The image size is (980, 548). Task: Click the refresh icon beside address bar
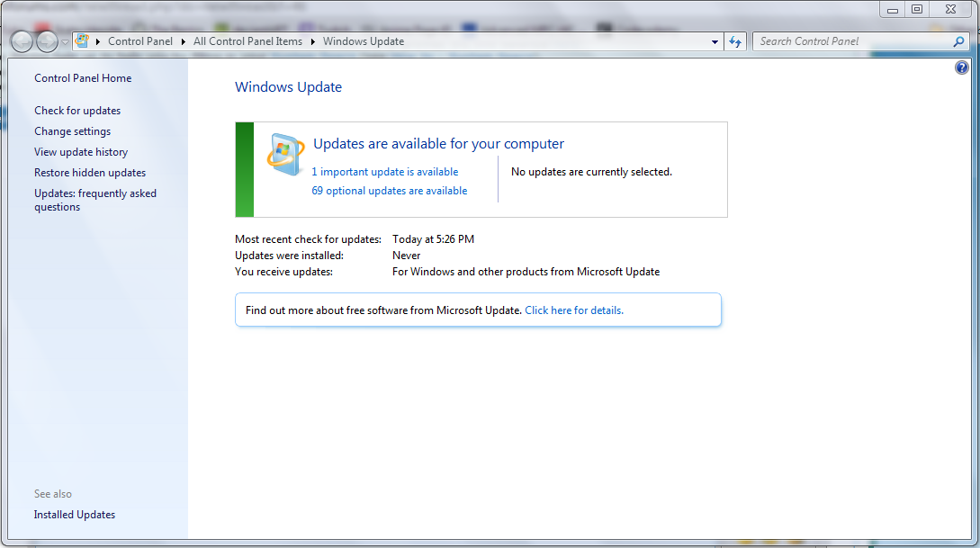[735, 42]
